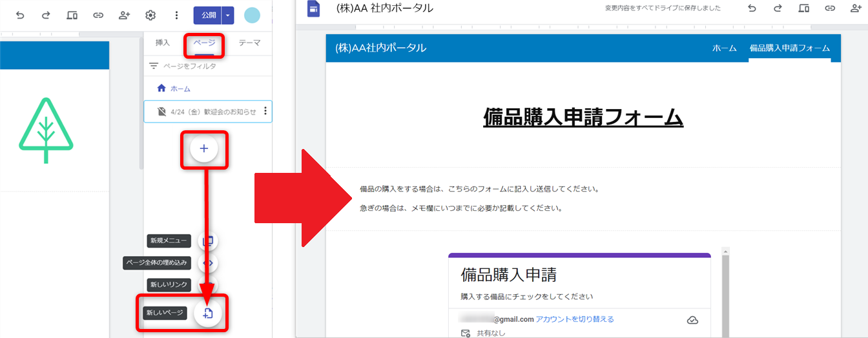868x338 pixels.
Task: Click the アカウントを切り替える link
Action: (574, 319)
